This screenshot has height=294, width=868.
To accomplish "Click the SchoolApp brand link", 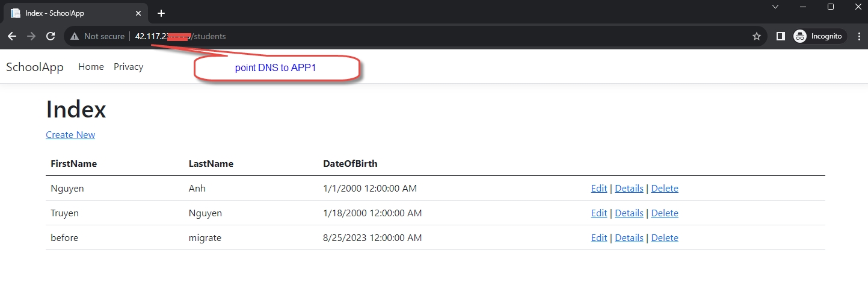I will 35,67.
